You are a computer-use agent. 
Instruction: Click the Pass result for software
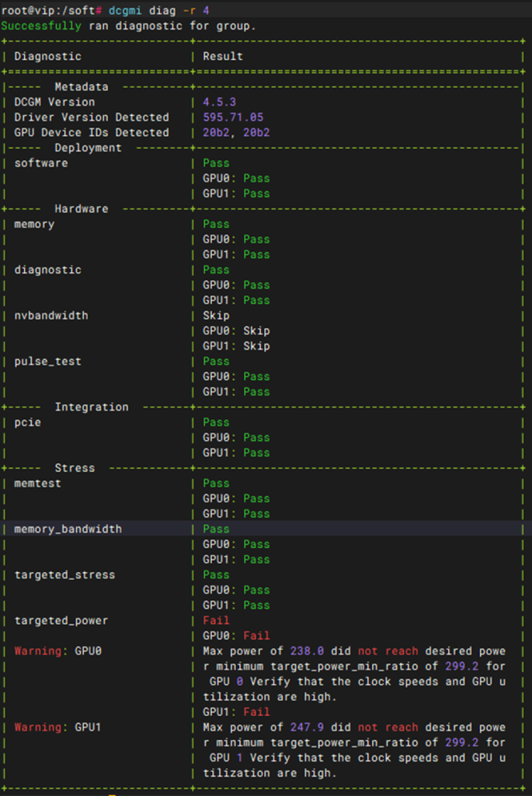[x=216, y=163]
